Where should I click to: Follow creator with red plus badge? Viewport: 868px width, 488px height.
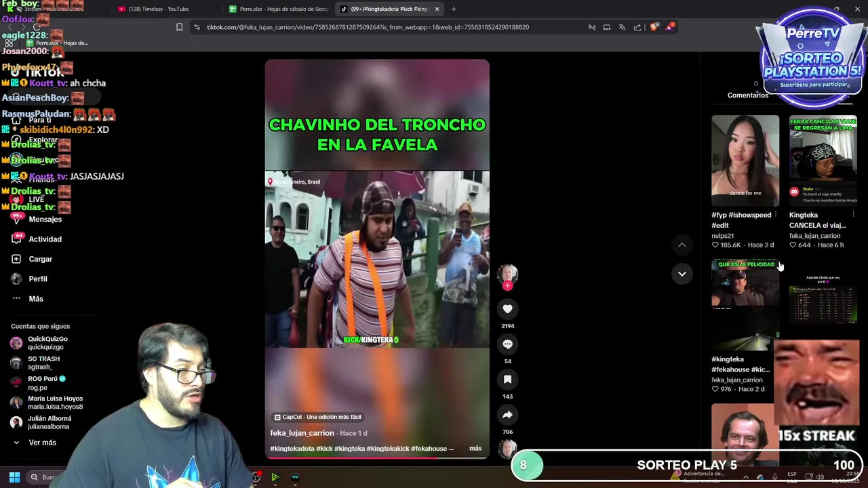coord(507,286)
